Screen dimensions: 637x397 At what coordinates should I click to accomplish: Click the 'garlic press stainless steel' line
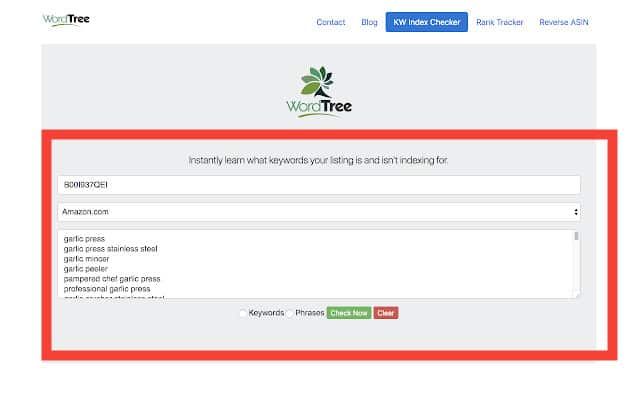pos(110,249)
